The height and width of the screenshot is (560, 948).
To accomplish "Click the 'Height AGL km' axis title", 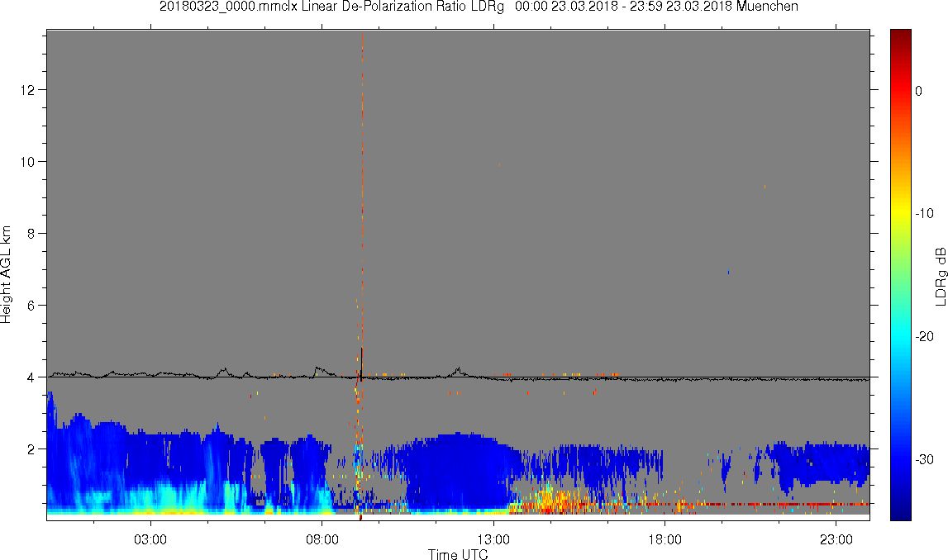I will (6, 275).
